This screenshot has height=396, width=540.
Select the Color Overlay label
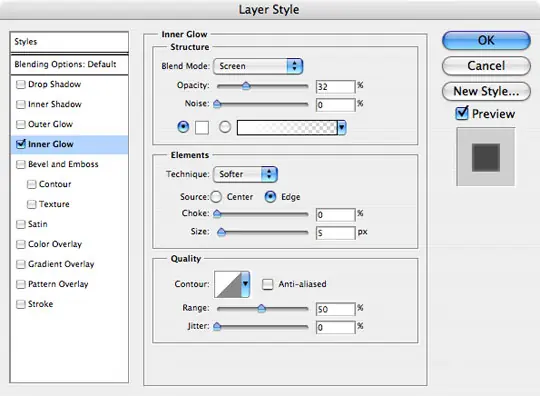(55, 244)
